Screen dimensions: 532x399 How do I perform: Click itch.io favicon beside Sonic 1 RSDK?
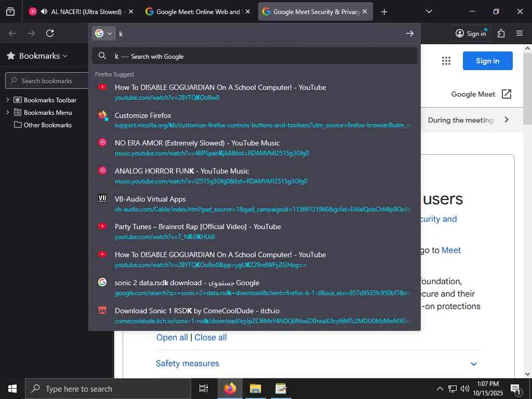(x=102, y=310)
